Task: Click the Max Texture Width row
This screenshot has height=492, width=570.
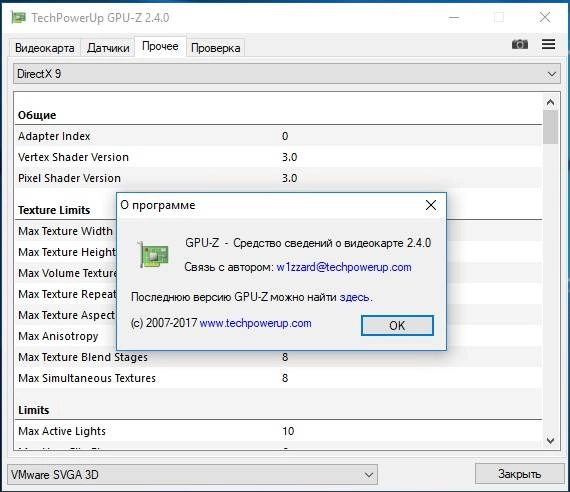Action: 65,231
